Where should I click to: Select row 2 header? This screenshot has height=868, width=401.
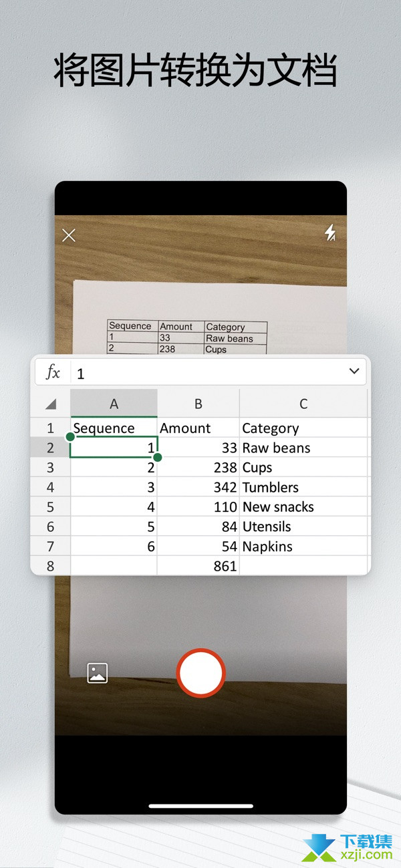[x=50, y=448]
